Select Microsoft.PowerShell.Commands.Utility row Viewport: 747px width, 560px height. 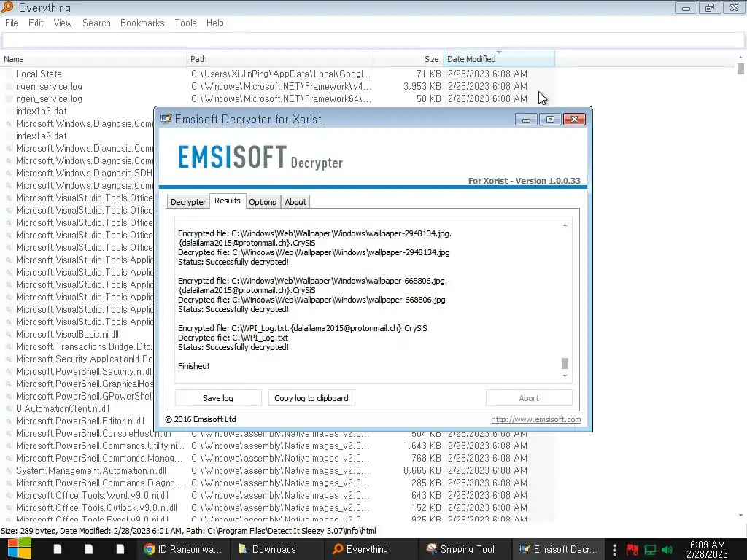[x=277, y=446]
